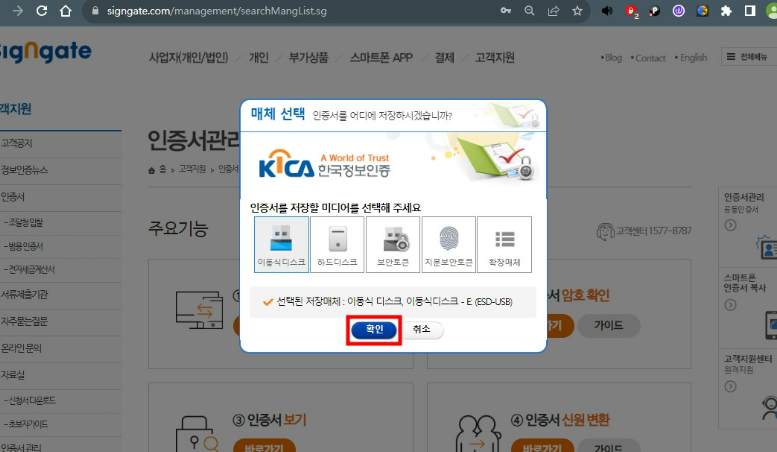Image resolution: width=777 pixels, height=452 pixels.
Task: Open the 고객지원 top menu
Action: [495, 57]
